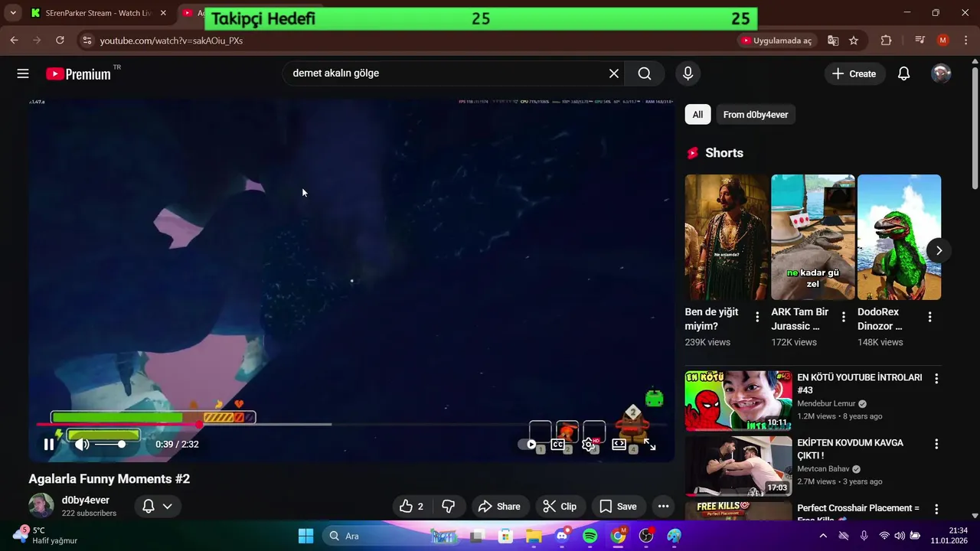Image resolution: width=980 pixels, height=551 pixels.
Task: Open d0by4ever channel notification dropdown
Action: (157, 506)
